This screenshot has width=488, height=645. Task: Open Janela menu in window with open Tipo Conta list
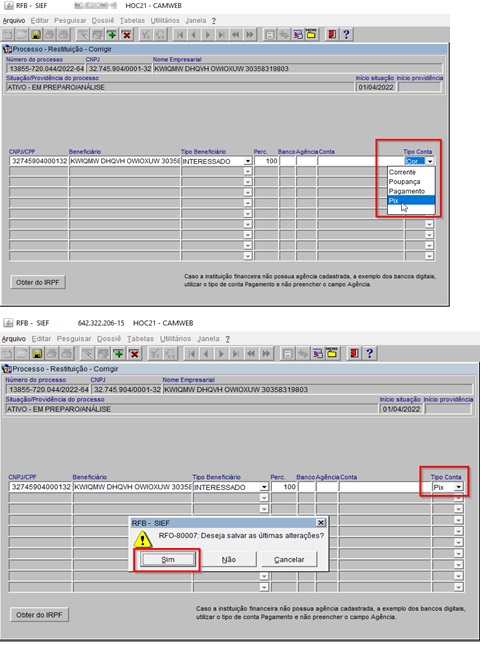pos(195,21)
